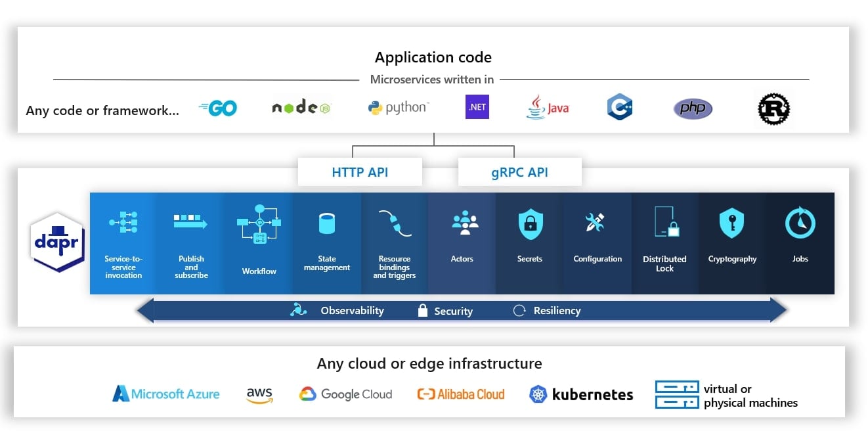Click the Distributed Lock label
The height and width of the screenshot is (437, 868).
click(664, 264)
